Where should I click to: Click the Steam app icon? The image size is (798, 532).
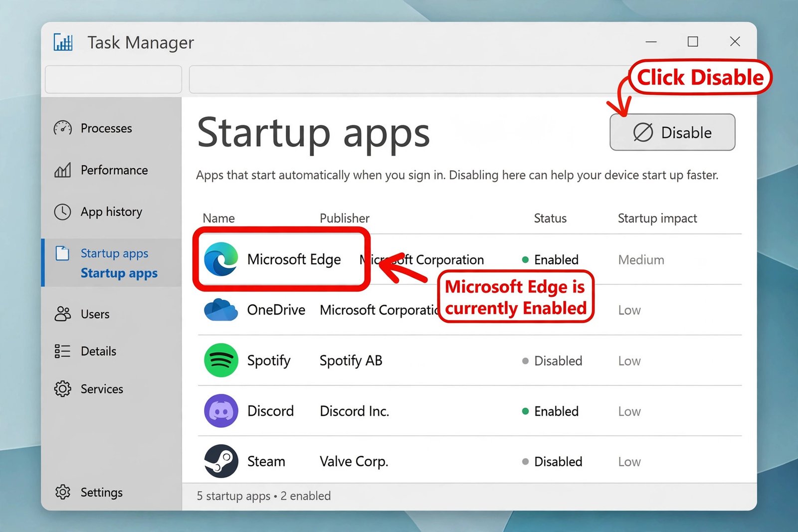tap(221, 461)
